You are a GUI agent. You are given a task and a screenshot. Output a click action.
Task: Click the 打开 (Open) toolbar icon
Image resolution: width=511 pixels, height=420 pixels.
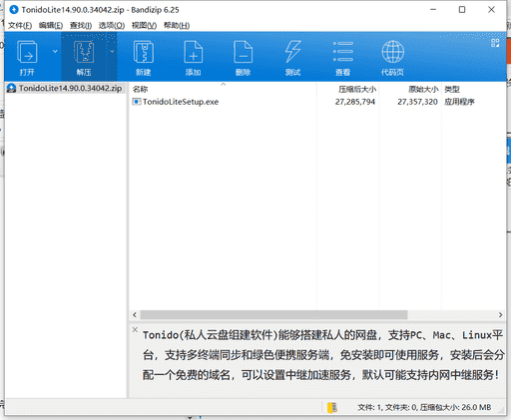pos(27,52)
